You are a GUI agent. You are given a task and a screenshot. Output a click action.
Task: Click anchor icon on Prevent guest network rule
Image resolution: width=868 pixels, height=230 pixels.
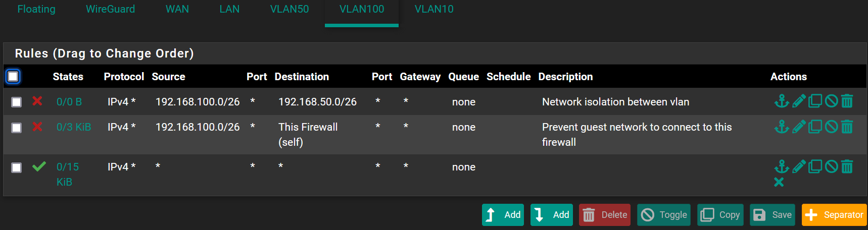(782, 127)
